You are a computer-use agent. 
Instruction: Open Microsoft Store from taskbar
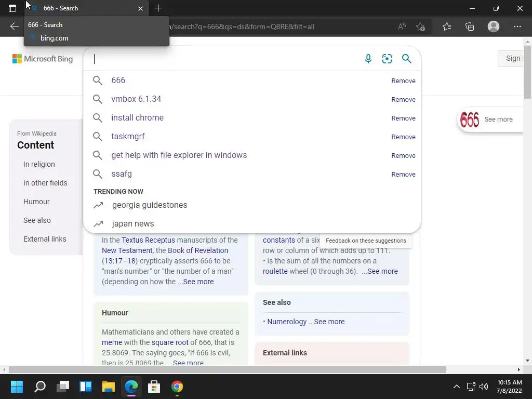[x=154, y=387]
